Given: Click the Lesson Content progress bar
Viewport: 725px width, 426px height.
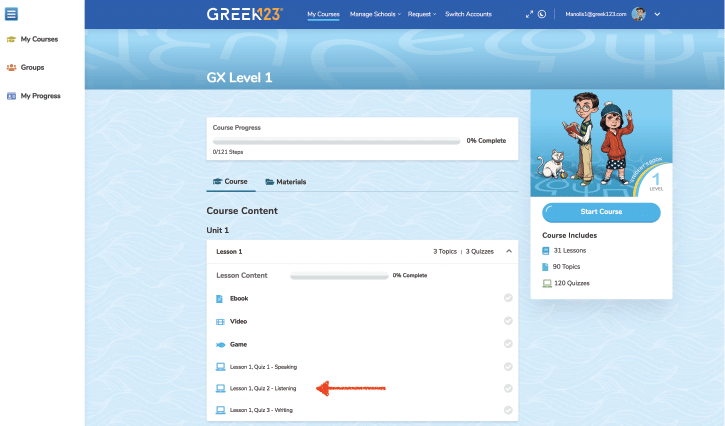Looking at the screenshot, I should 339,276.
